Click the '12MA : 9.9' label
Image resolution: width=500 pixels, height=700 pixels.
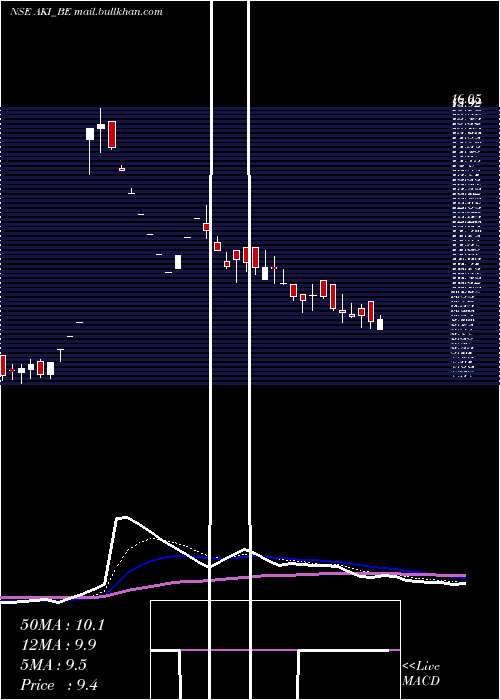coord(58,645)
